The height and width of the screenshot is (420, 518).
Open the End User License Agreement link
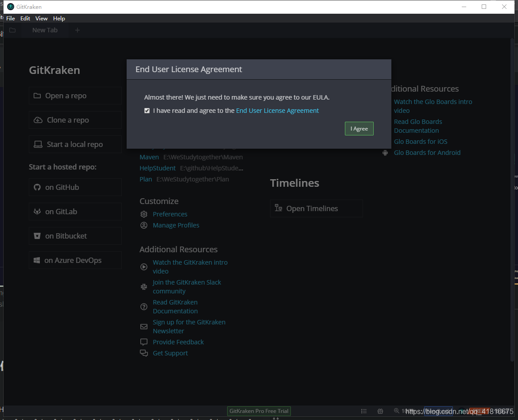pos(278,111)
